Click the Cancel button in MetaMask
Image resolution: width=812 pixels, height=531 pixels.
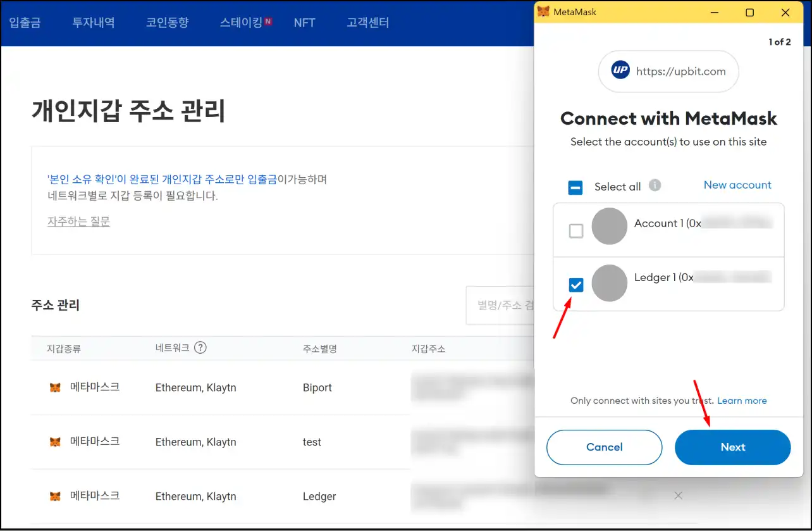(604, 447)
